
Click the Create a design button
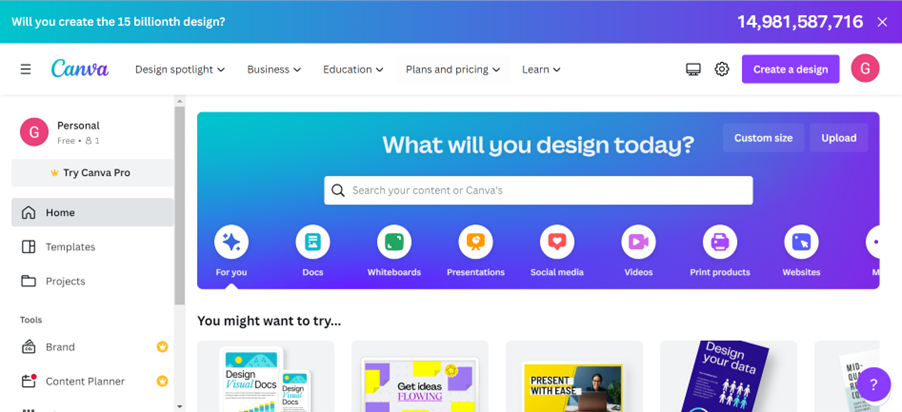point(790,69)
